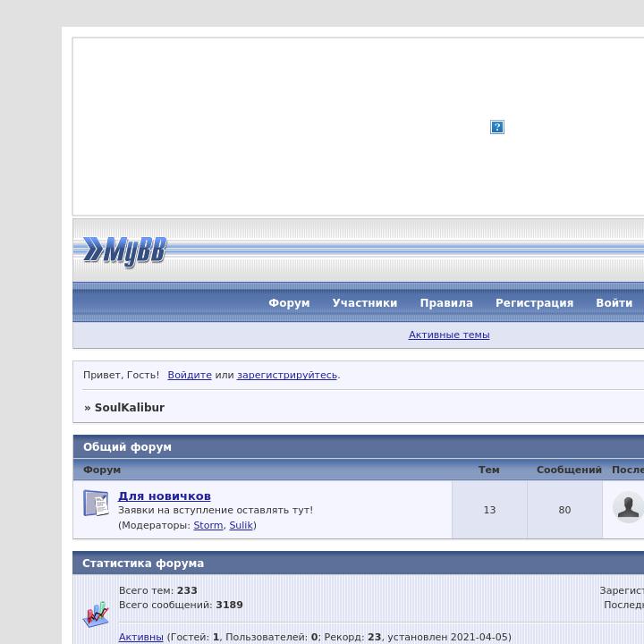This screenshot has height=644, width=644.
Task: Click the зарегистрируйтесь link
Action: [x=287, y=375]
